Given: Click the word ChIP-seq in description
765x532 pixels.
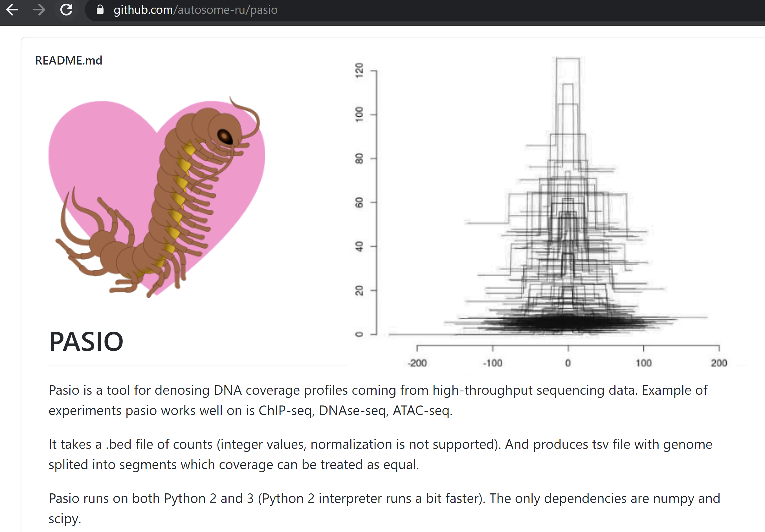Looking at the screenshot, I should [x=286, y=411].
